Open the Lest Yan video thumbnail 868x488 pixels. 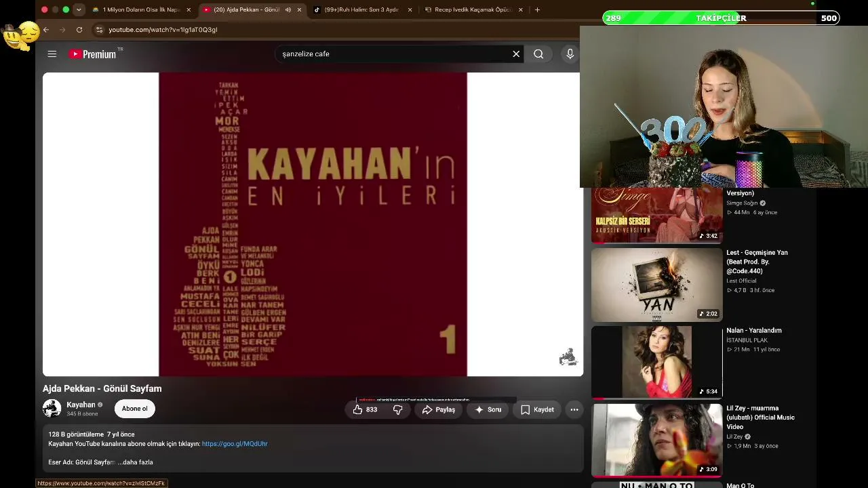656,285
